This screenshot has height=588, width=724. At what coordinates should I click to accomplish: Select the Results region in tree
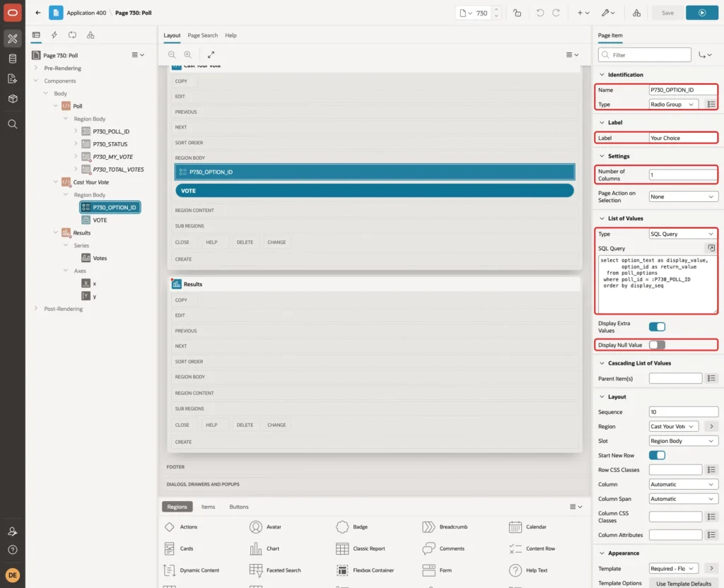point(82,233)
